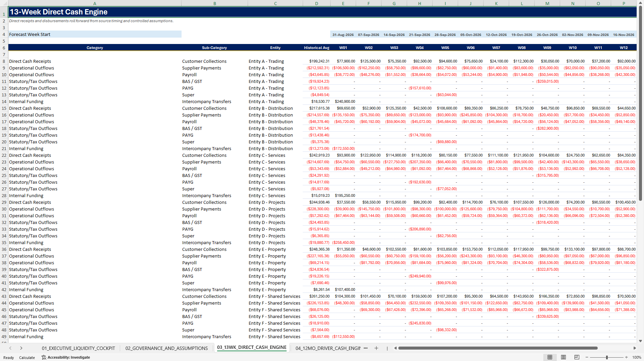This screenshot has width=644, height=361.
Task: Select cell with ($157,610.00)
Action: [x=419, y=88]
